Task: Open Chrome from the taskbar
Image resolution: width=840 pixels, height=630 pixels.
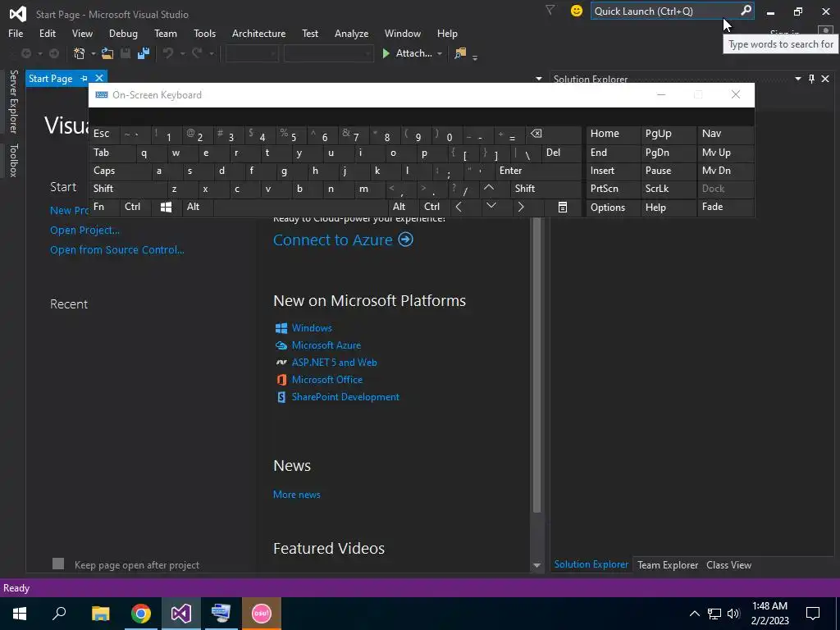Action: (x=141, y=614)
